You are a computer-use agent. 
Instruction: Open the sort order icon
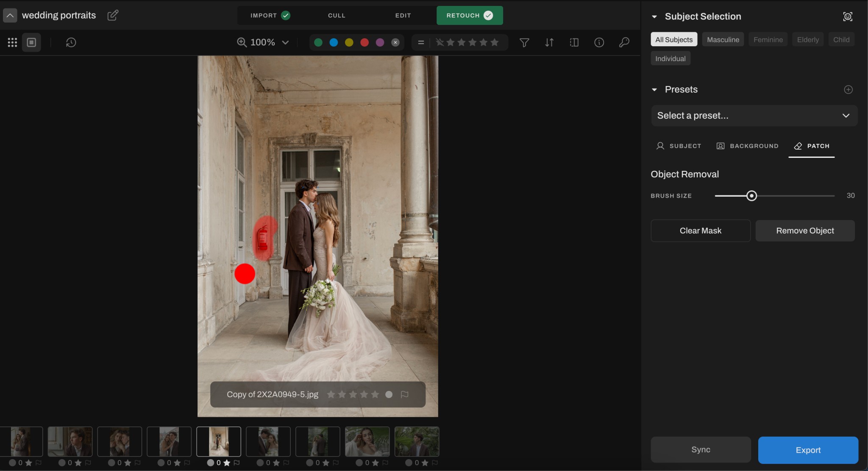[x=549, y=42]
